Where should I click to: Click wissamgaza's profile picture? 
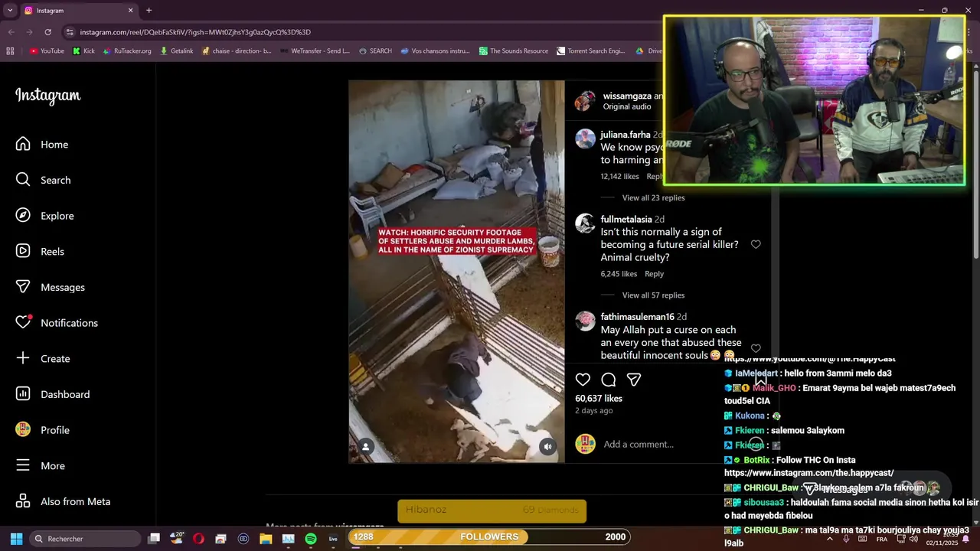(x=585, y=101)
